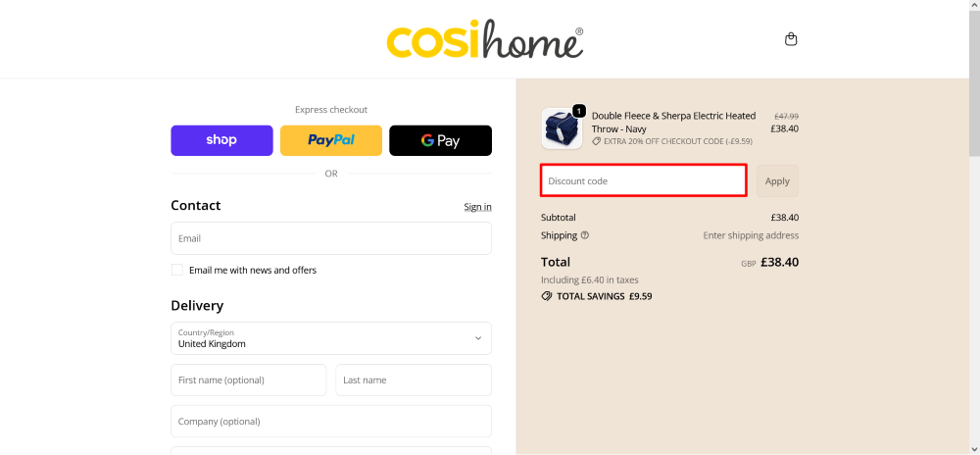Click the Last name field
Screen dimensions: 980x455
[414, 380]
